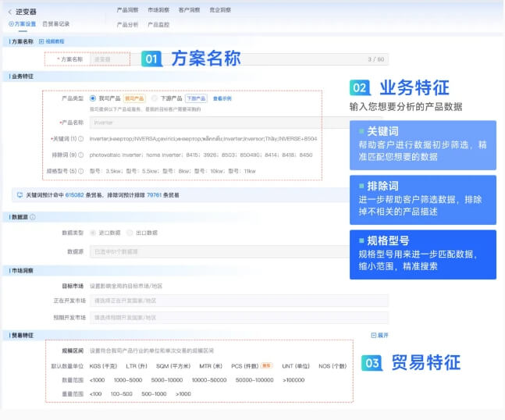Click the help icon beside 数据源 heading
Viewport: 505px width, 420px height.
tap(33, 217)
